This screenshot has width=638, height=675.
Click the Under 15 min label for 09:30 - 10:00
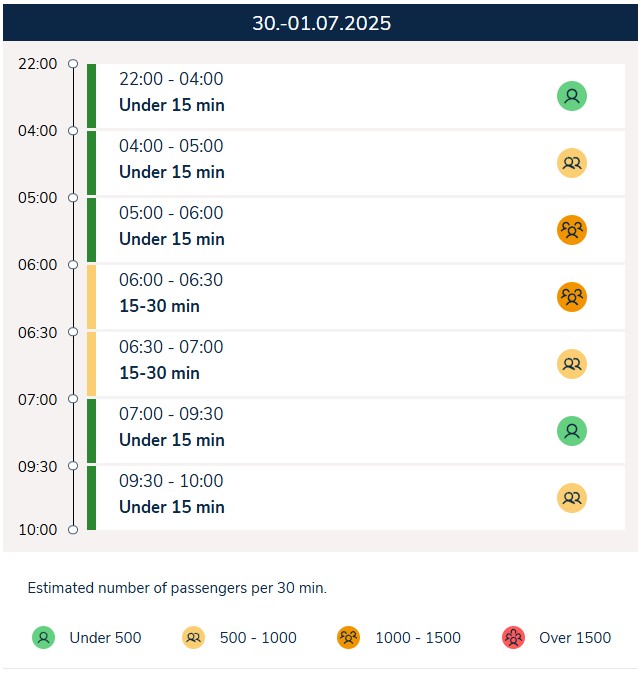172,507
